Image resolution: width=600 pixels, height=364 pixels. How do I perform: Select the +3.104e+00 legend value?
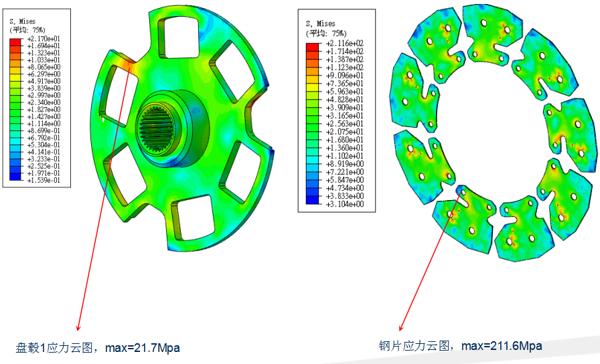pyautogui.click(x=344, y=204)
